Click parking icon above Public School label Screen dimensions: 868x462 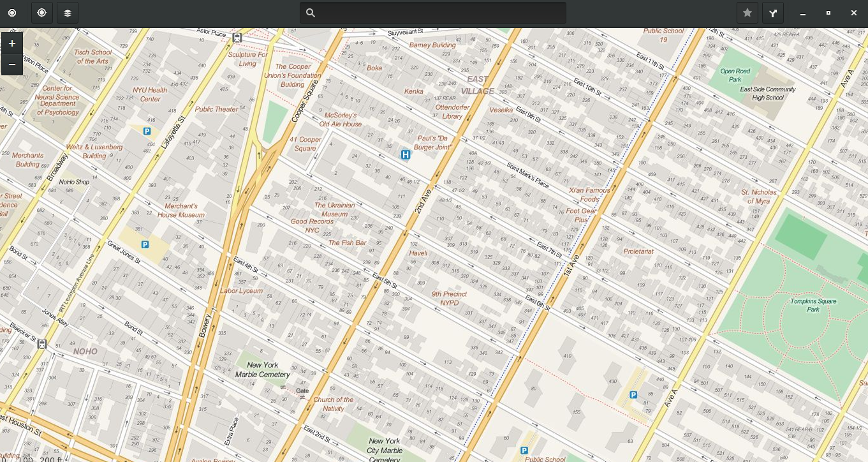point(524,451)
